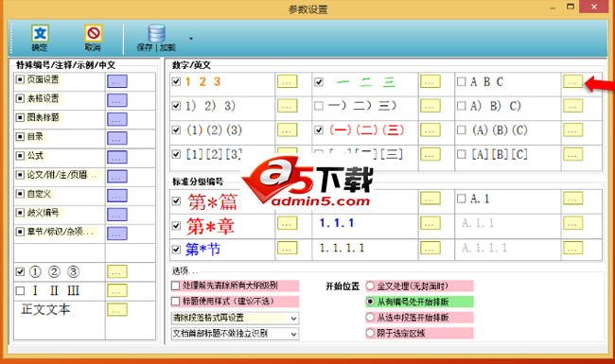The image size is (615, 364).
Task: Open format button for (A) (B) (C) row
Action: pyautogui.click(x=572, y=130)
